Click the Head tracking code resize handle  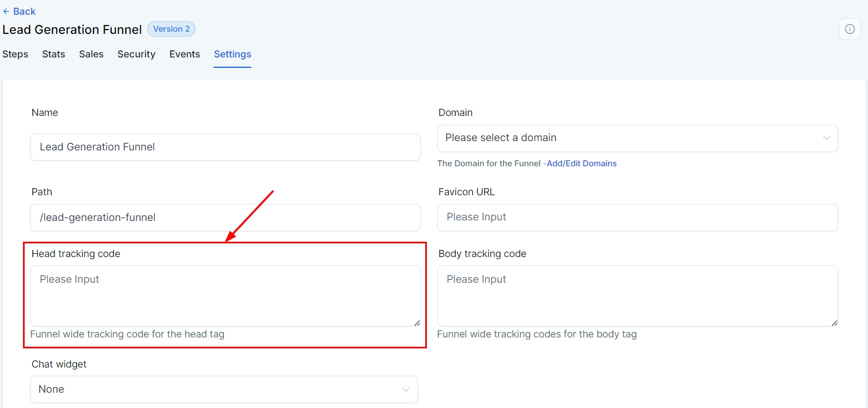coord(417,323)
